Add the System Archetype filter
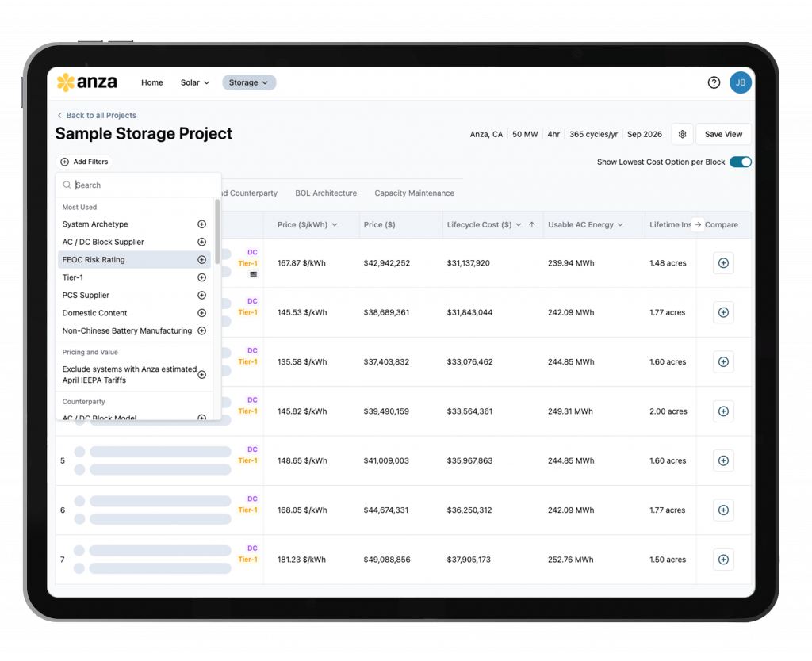The image size is (812, 661). click(201, 224)
